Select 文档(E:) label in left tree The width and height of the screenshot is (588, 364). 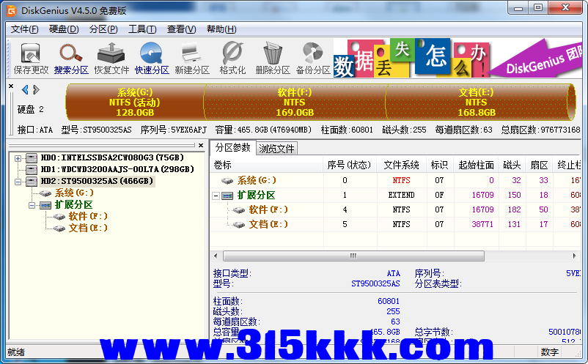pyautogui.click(x=88, y=228)
